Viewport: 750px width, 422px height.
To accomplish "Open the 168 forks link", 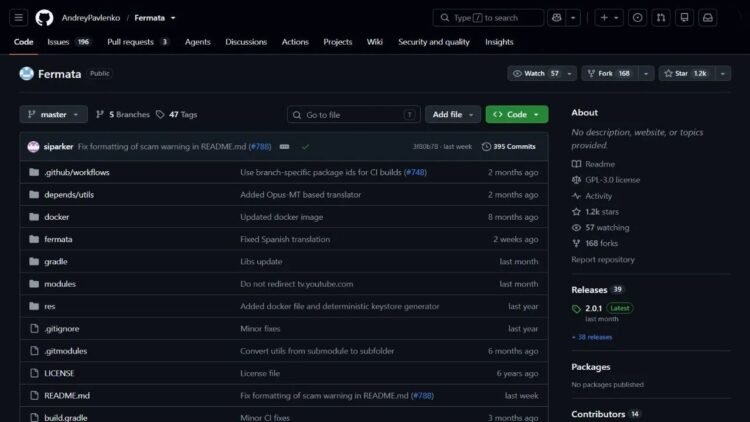I will [x=595, y=243].
